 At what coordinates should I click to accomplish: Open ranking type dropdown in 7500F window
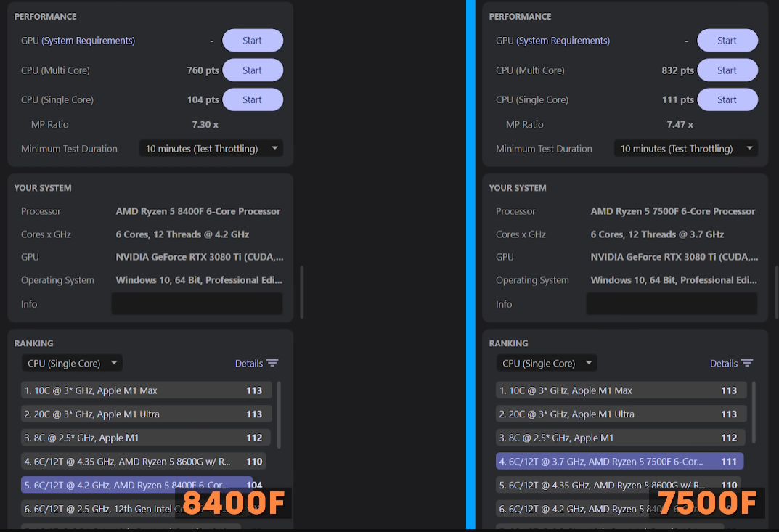[x=547, y=363]
